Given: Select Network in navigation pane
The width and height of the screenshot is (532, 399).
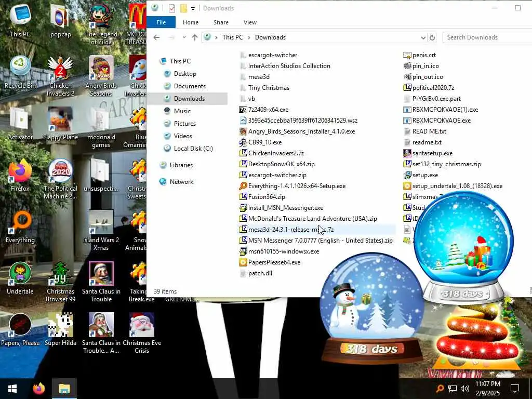Looking at the screenshot, I should (x=181, y=182).
